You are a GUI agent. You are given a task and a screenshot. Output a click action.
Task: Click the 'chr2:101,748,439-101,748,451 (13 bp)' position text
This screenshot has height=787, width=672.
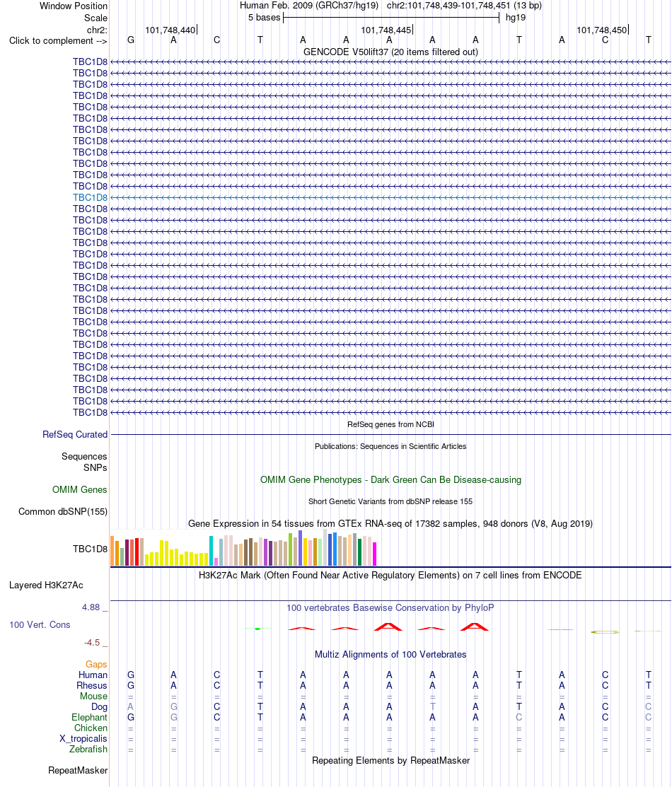tap(464, 6)
